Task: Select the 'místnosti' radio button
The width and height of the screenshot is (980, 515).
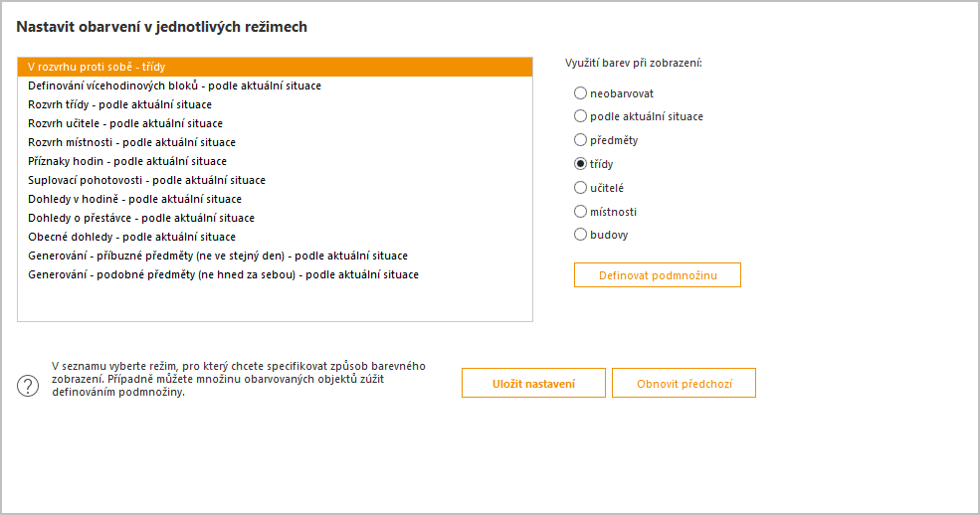Action: [580, 211]
